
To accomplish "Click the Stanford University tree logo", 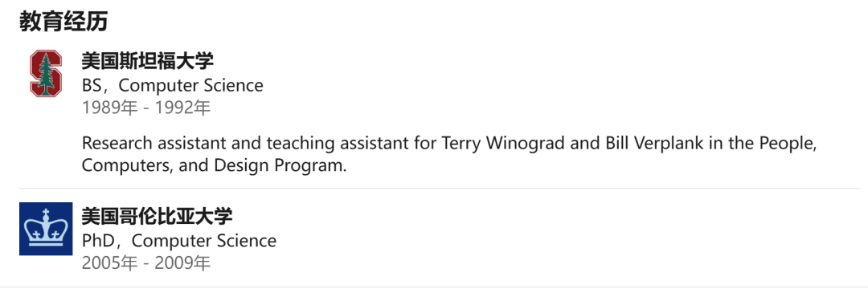I will coord(46,74).
